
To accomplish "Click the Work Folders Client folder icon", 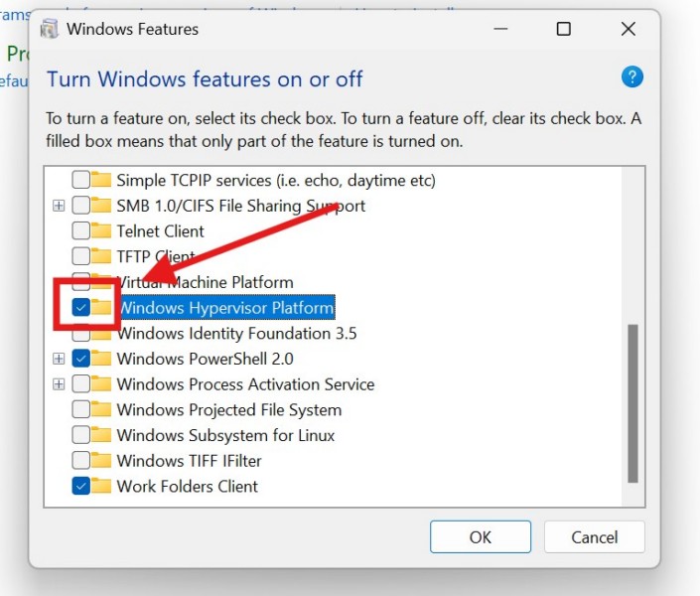I will coord(101,487).
